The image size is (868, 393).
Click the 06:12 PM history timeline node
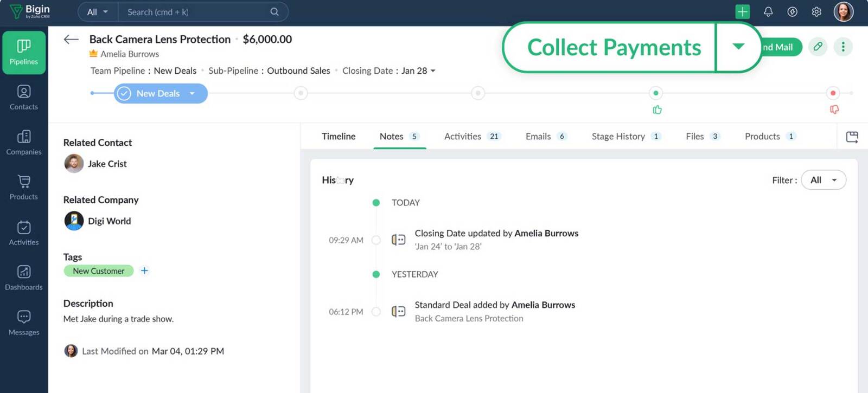(x=376, y=312)
